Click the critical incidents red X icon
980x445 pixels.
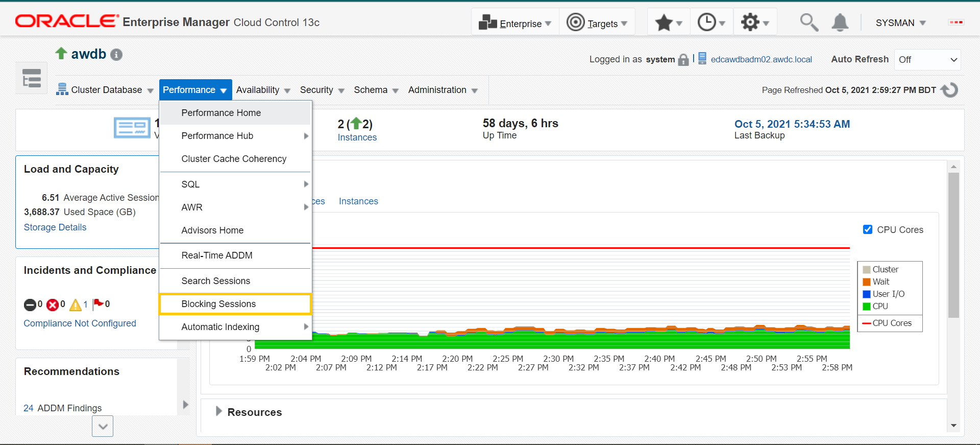53,305
